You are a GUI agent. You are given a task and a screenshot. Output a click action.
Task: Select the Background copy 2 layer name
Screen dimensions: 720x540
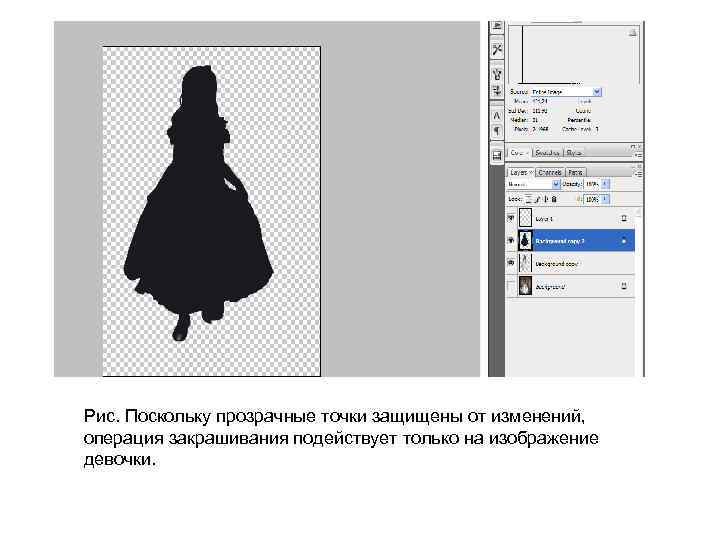click(560, 241)
